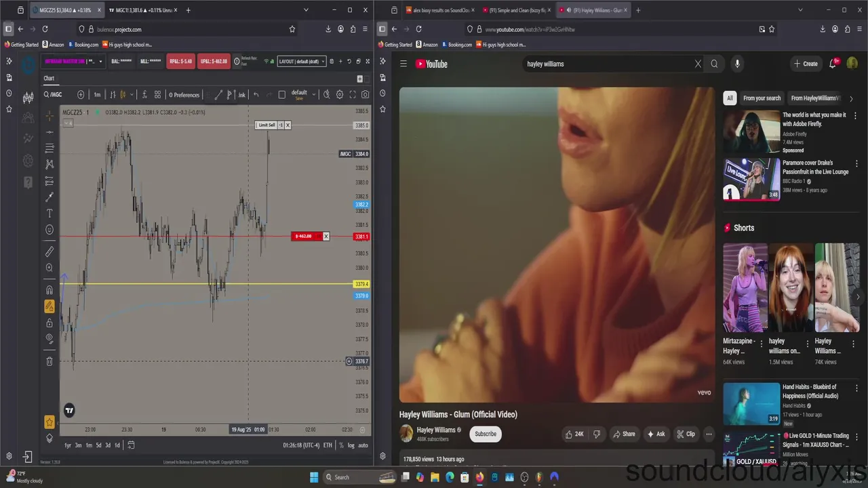The height and width of the screenshot is (488, 868).
Task: Select the trend line drawing tool
Action: (50, 131)
